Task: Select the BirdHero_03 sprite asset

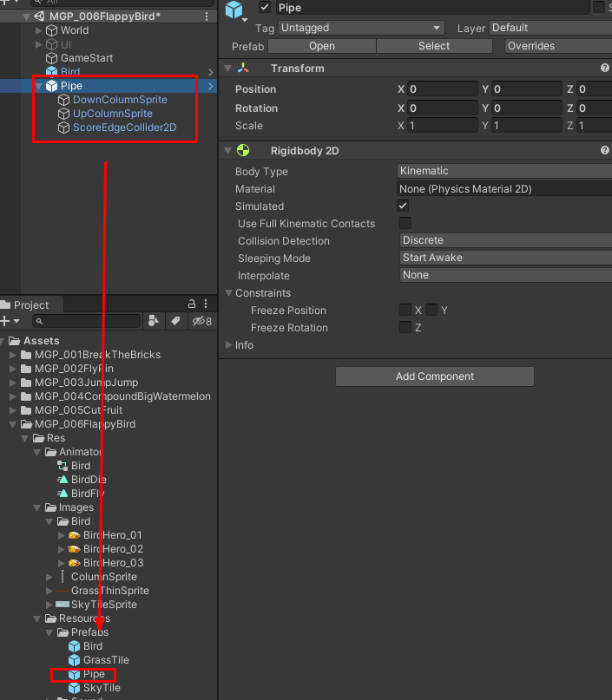Action: coord(112,562)
